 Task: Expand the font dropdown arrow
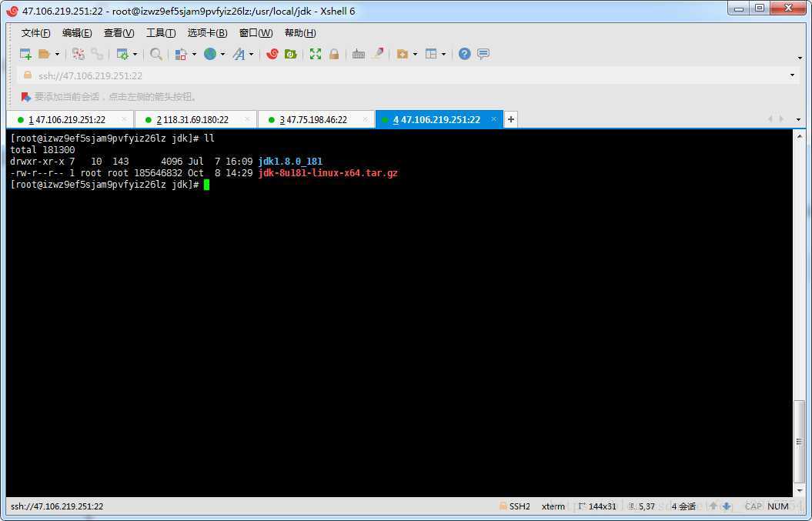(251, 55)
